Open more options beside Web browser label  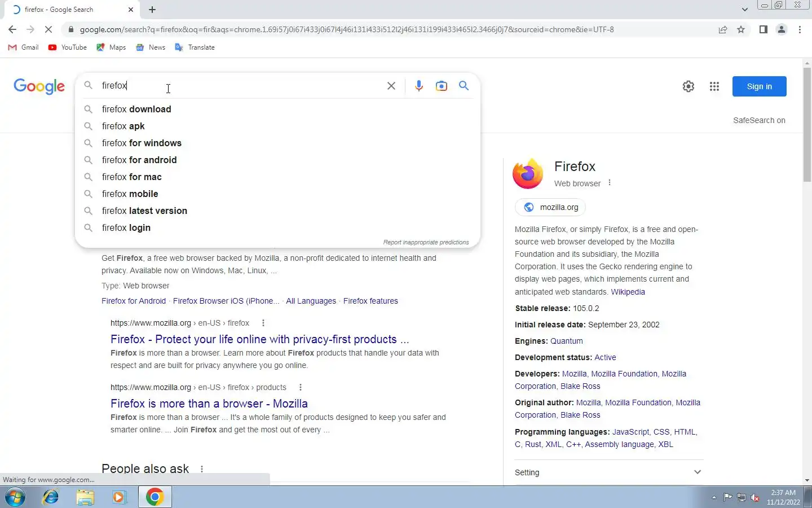[610, 183]
